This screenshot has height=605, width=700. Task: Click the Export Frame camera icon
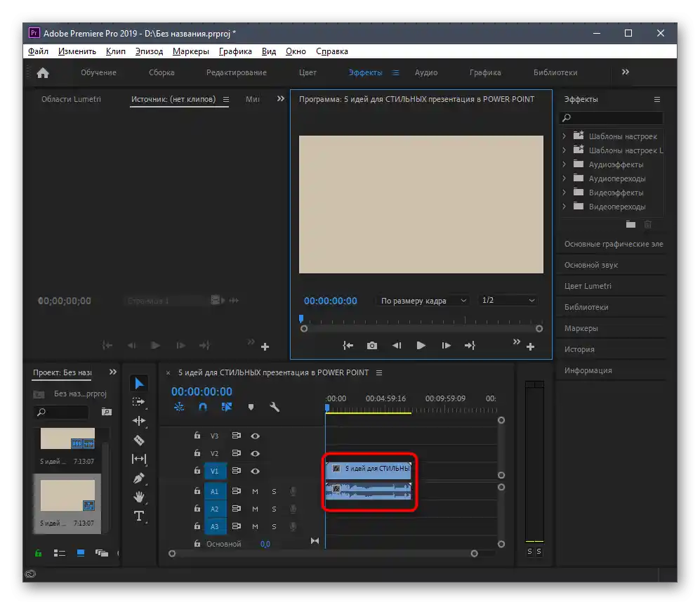point(371,346)
